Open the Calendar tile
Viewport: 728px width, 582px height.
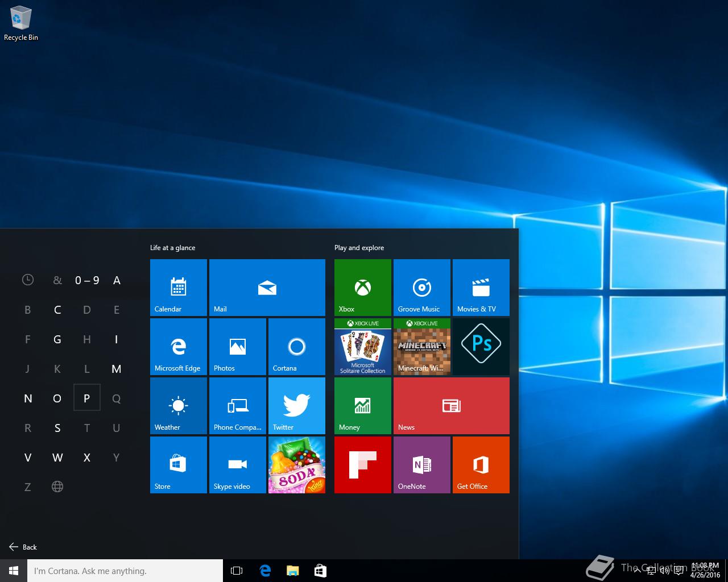click(179, 288)
